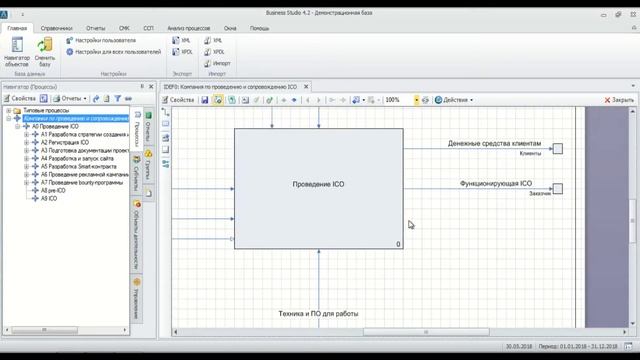The height and width of the screenshot is (360, 640).
Task: Select the arrow connector tool in diagram palette
Action: point(165,112)
